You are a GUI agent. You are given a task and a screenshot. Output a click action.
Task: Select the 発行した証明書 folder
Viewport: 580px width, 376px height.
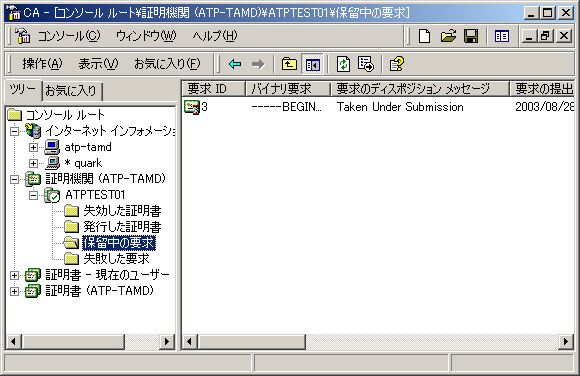(122, 227)
